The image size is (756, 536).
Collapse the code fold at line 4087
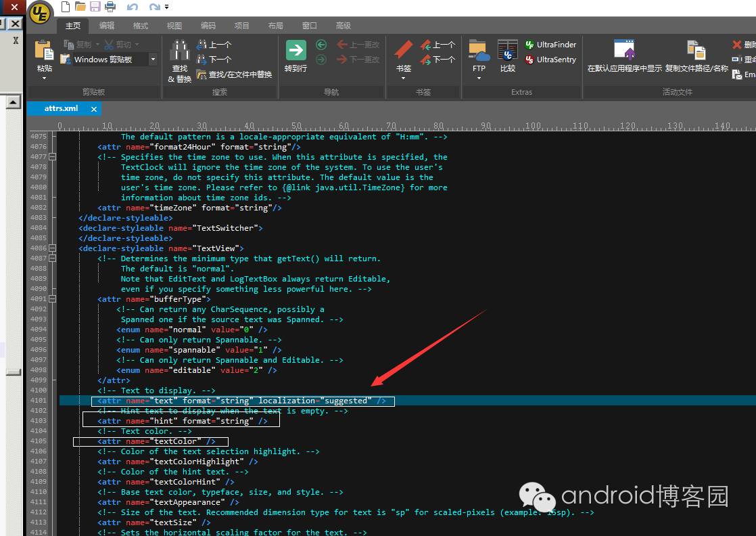pyautogui.click(x=53, y=258)
